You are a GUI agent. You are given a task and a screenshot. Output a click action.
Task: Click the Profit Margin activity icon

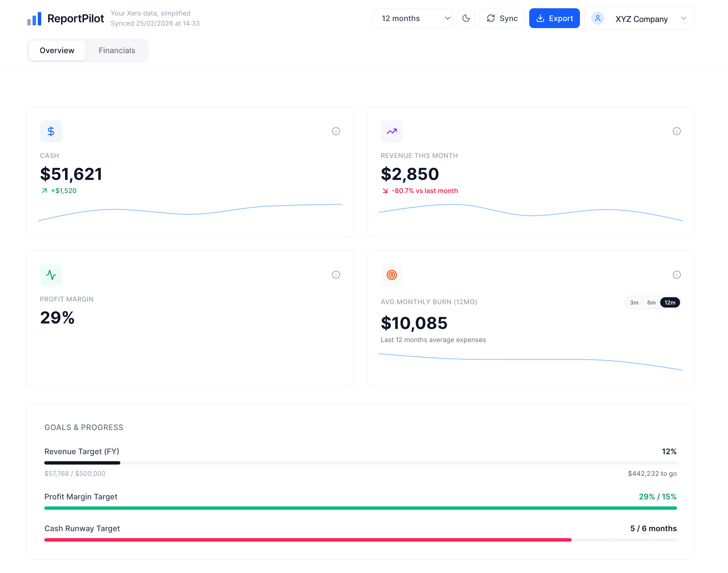pyautogui.click(x=51, y=275)
